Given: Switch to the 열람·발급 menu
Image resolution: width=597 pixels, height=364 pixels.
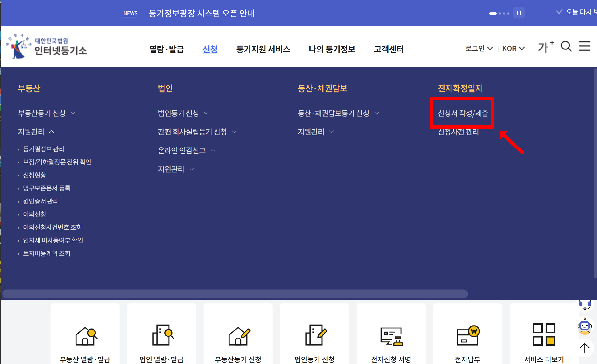Looking at the screenshot, I should (167, 49).
